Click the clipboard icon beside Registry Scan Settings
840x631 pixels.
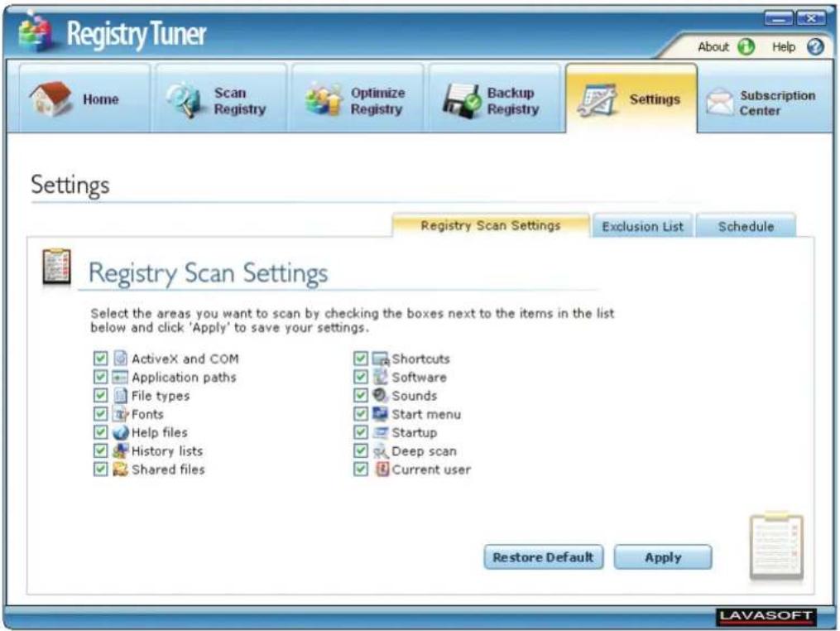[x=56, y=267]
